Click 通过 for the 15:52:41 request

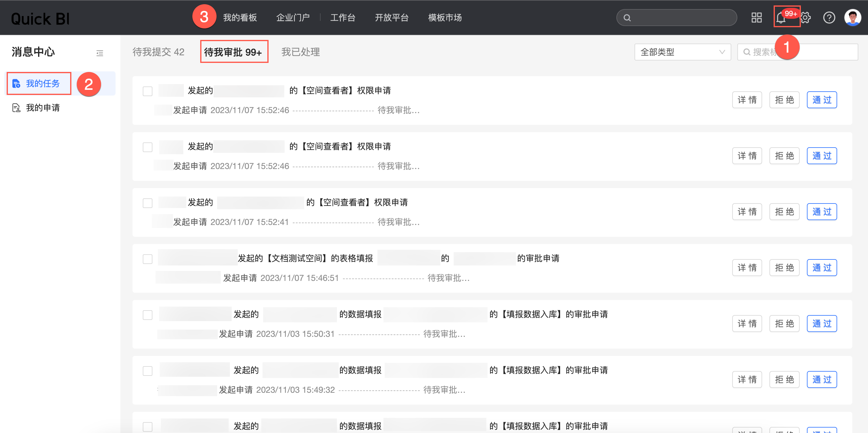(822, 212)
